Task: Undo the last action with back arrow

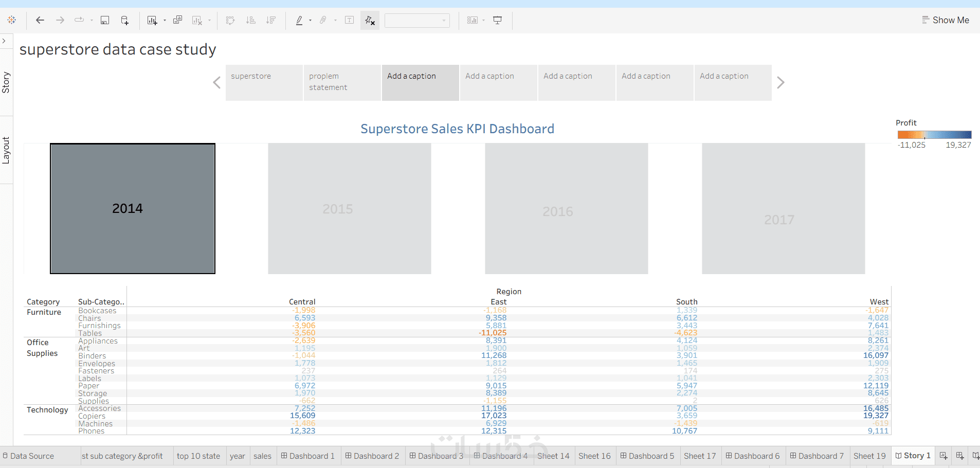Action: pyautogui.click(x=40, y=20)
